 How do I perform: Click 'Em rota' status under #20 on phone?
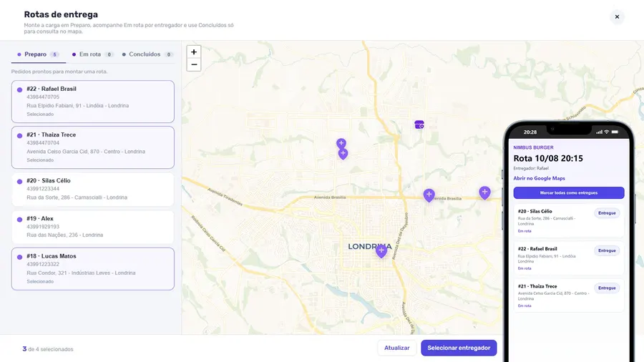(525, 231)
